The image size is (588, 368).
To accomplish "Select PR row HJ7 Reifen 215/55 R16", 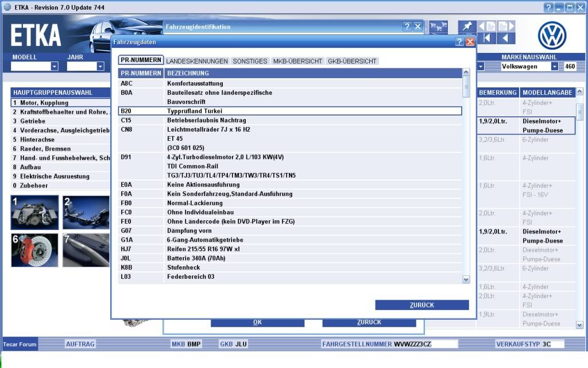I will tap(290, 249).
